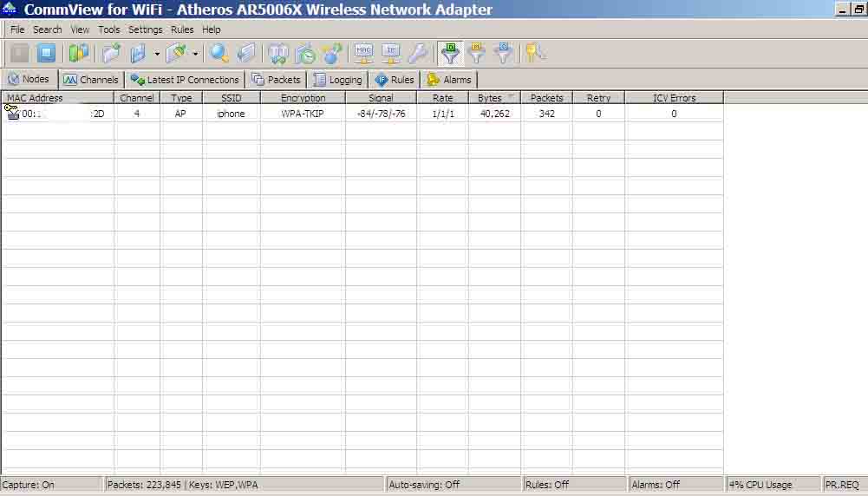Click the '342' packets cell

546,114
